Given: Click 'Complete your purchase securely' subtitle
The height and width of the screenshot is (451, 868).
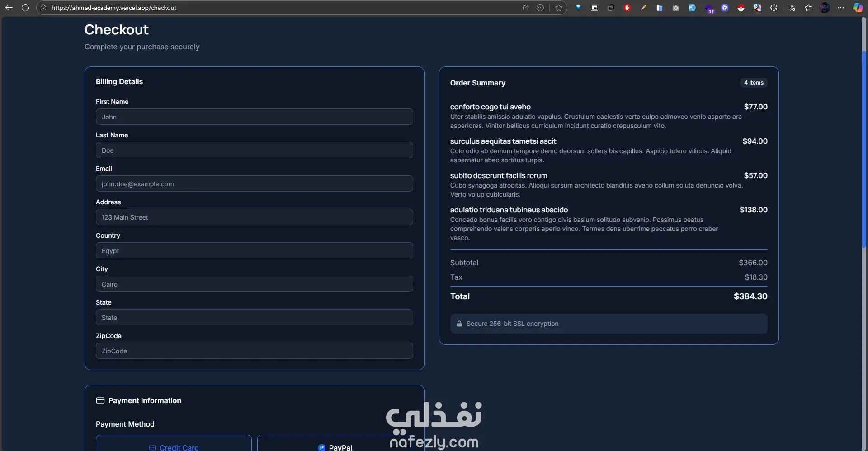Looking at the screenshot, I should (142, 47).
